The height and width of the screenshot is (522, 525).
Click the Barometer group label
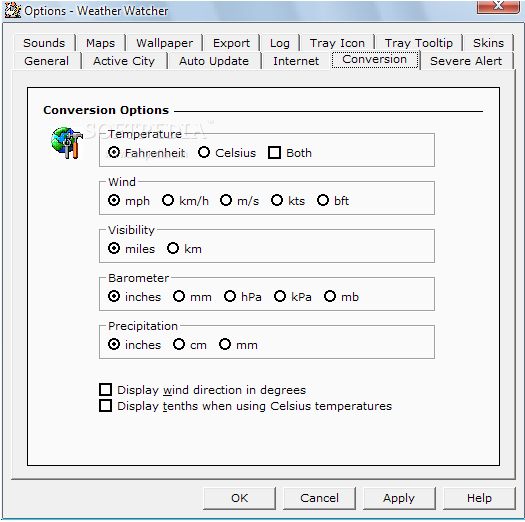(139, 278)
